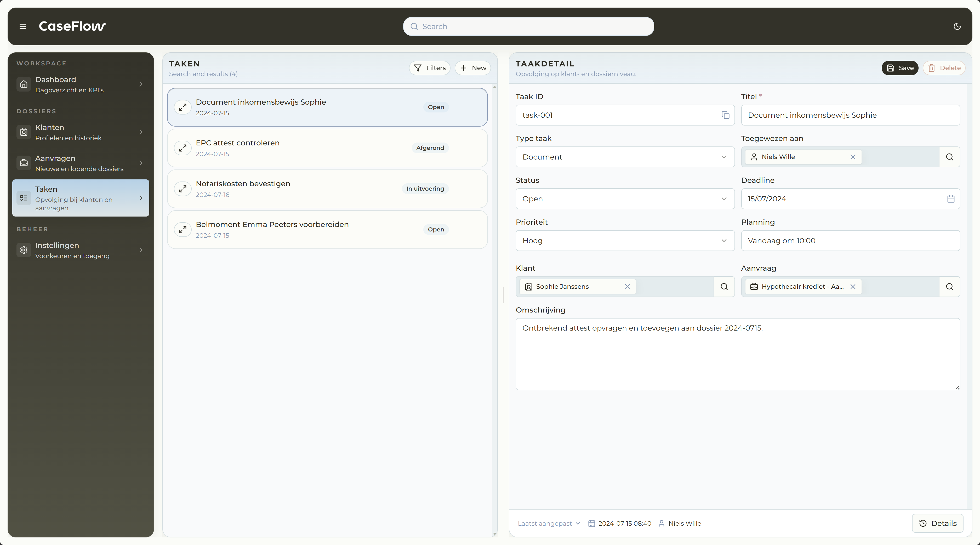
Task: Open the Type taak dropdown
Action: (x=625, y=157)
